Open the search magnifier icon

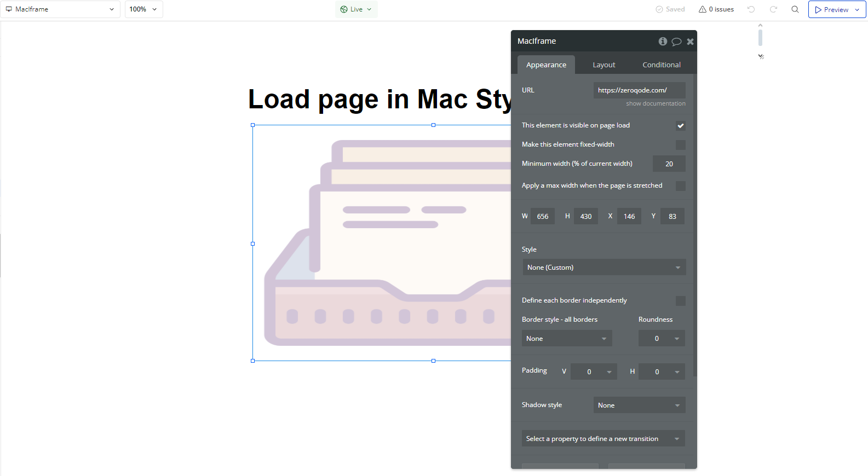(795, 9)
